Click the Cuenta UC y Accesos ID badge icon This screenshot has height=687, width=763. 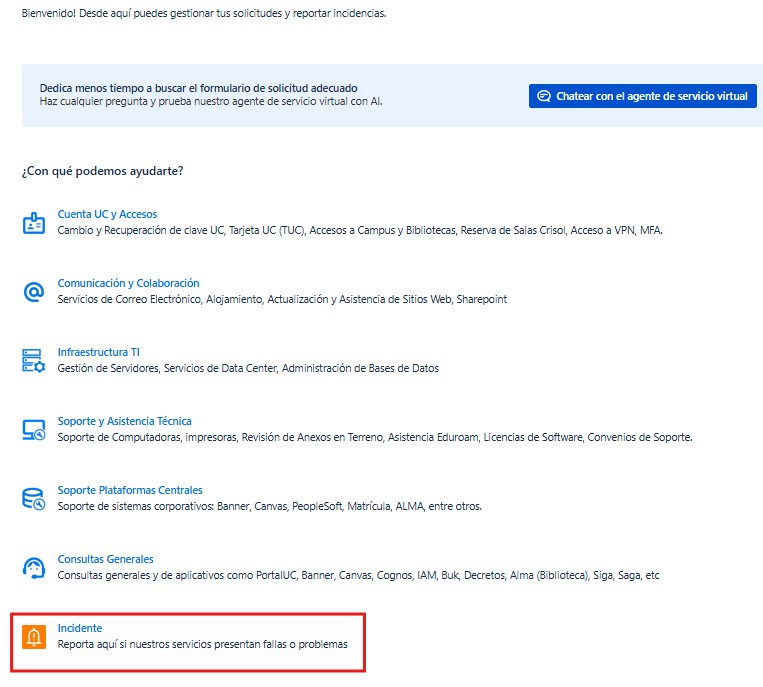pos(34,223)
